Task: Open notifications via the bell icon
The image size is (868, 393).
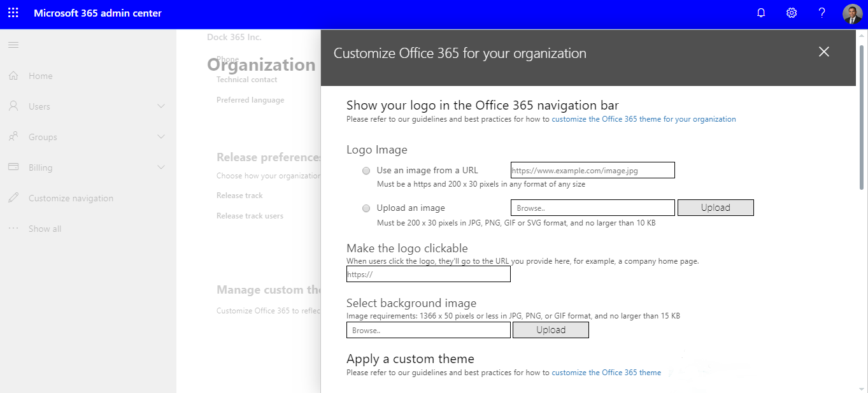Action: (760, 12)
